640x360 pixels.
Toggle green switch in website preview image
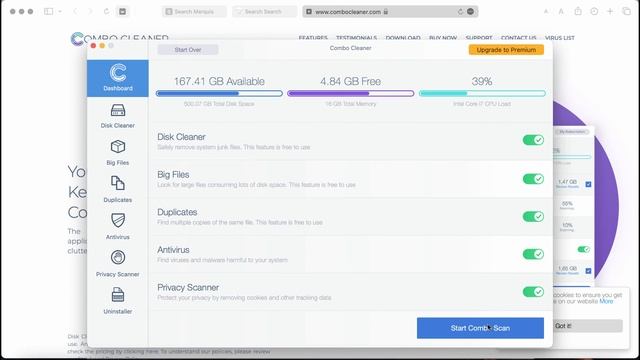click(x=583, y=249)
